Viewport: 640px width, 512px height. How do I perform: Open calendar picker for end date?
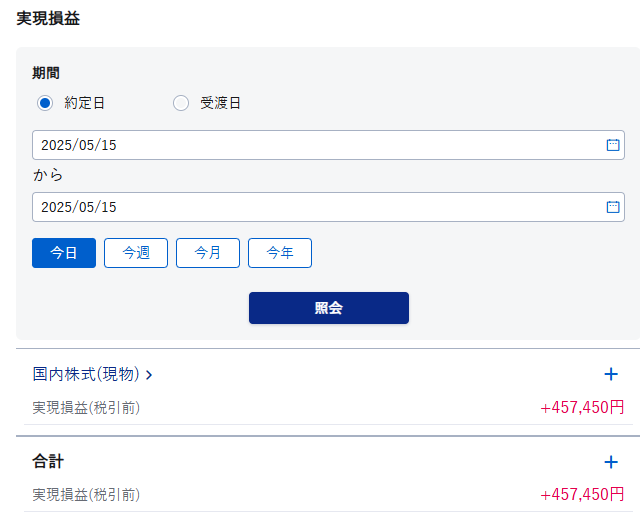click(613, 207)
